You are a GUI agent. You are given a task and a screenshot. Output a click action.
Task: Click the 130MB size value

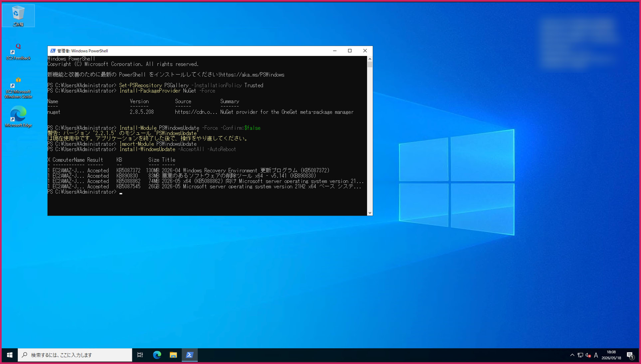pos(153,171)
